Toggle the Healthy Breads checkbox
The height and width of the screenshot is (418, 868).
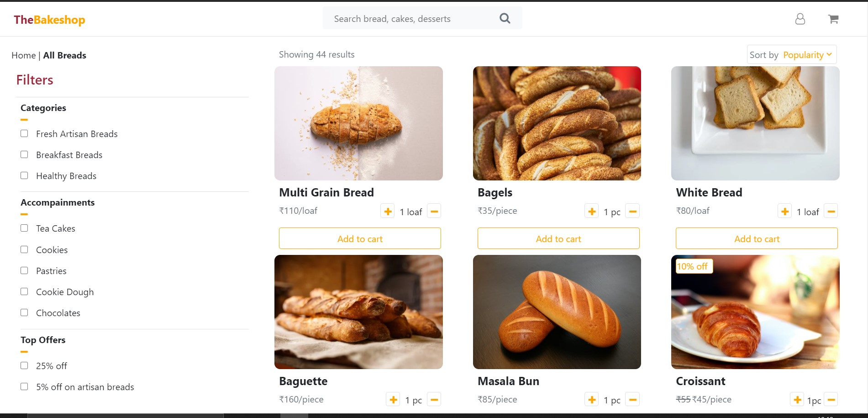tap(24, 175)
